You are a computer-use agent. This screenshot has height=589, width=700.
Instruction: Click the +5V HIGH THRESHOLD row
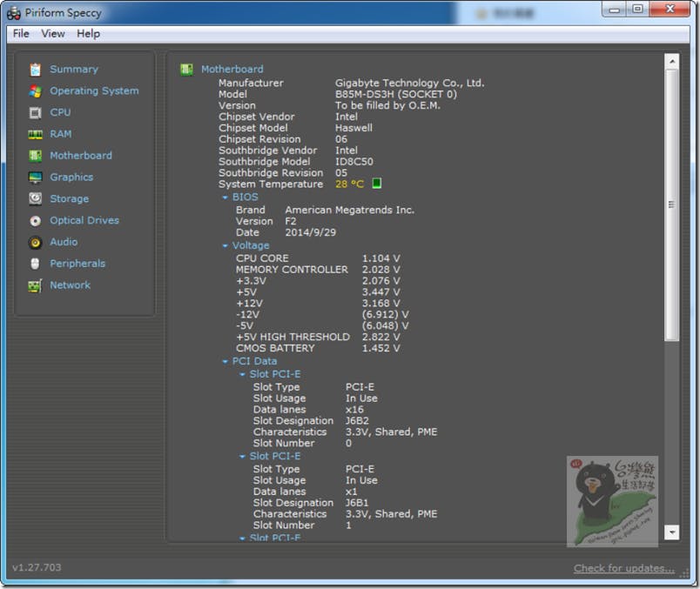(318, 337)
